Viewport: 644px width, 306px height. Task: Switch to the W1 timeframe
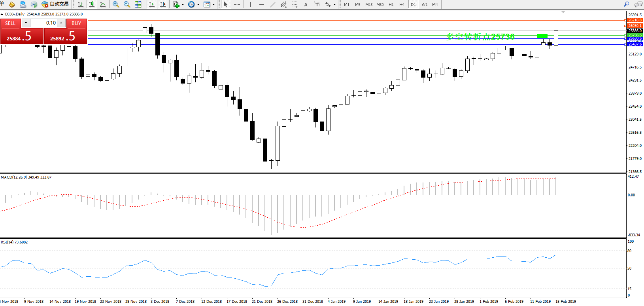424,4
